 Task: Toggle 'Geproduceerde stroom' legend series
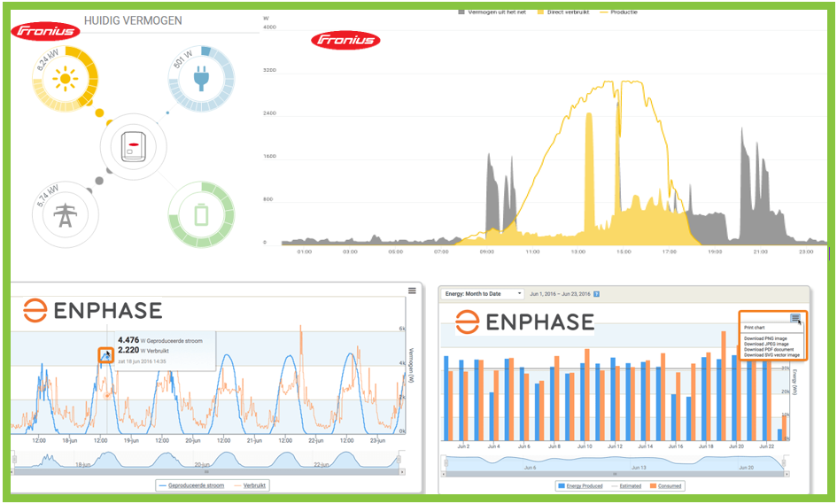coord(191,485)
